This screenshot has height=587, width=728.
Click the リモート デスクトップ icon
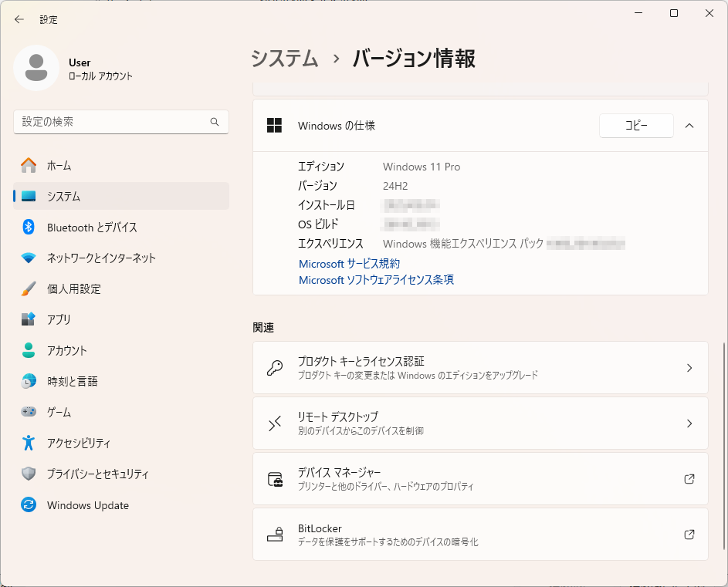274,423
